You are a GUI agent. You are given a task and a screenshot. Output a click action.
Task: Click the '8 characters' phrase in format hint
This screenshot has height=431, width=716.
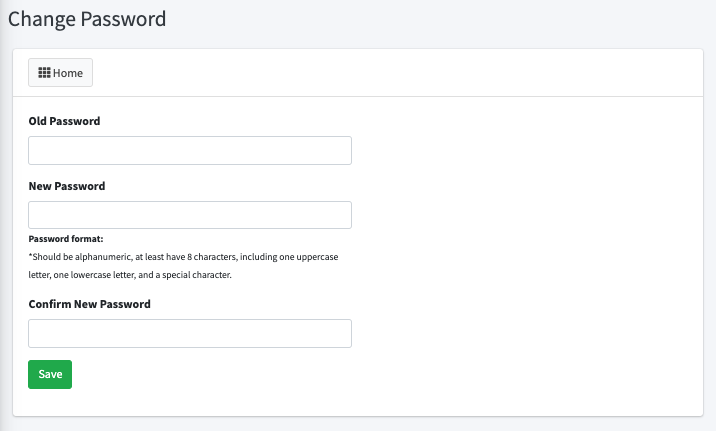(x=212, y=257)
